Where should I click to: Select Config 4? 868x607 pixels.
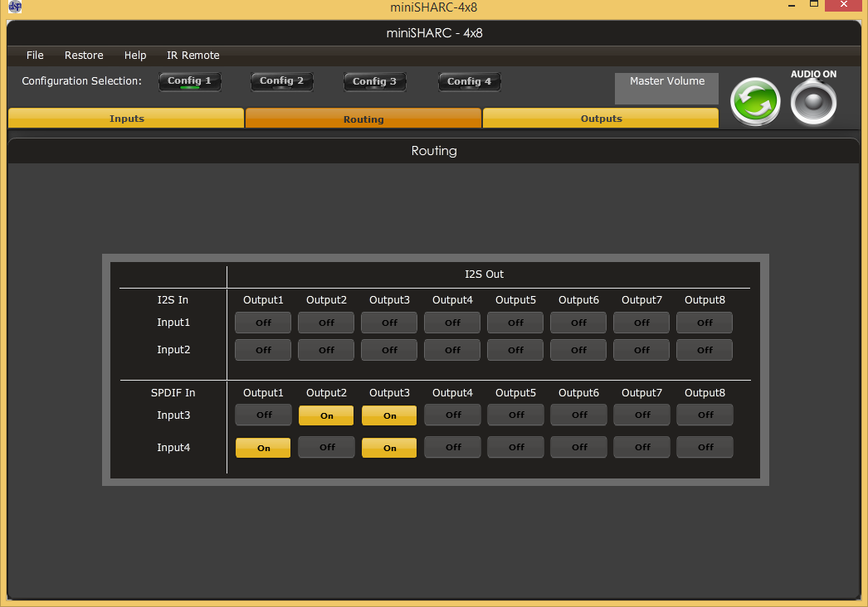(470, 82)
